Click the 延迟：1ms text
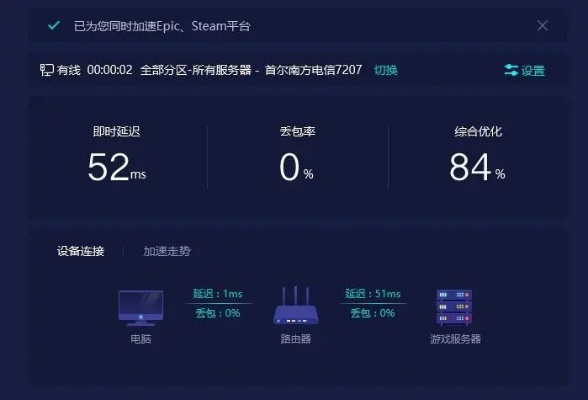The image size is (588, 400). tap(218, 294)
